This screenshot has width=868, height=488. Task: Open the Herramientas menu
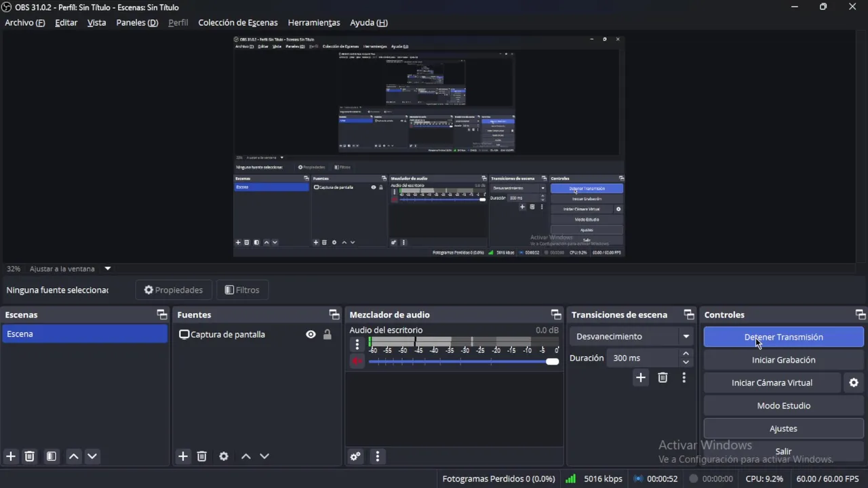click(x=314, y=22)
